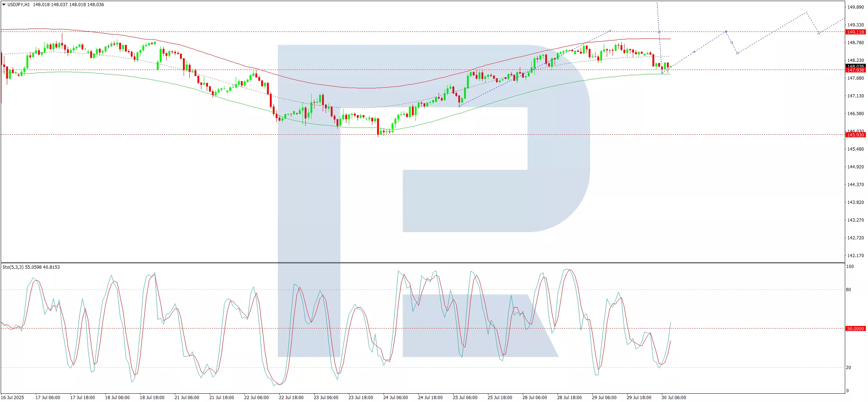Click the 149.890 price axis label
This screenshot has width=868, height=402.
pos(855,7)
